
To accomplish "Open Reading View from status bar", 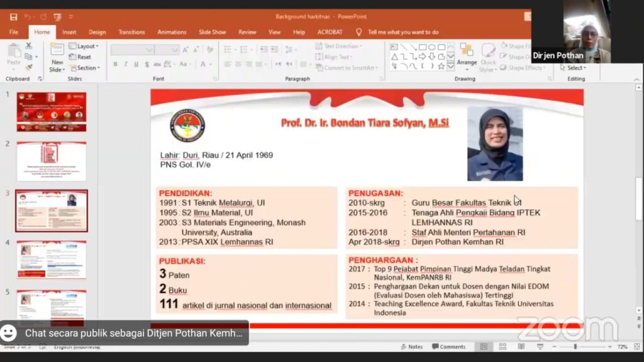I will pyautogui.click(x=521, y=347).
